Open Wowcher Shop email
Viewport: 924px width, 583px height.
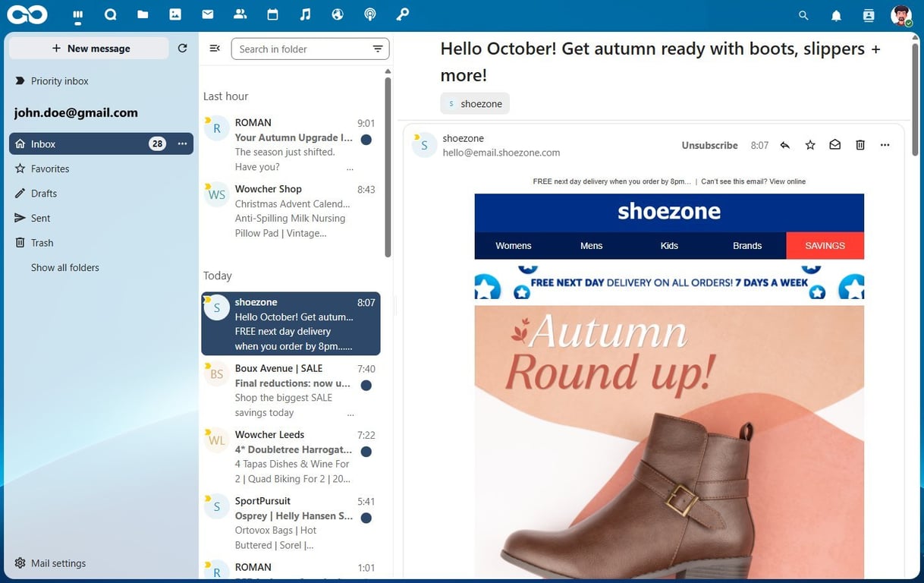coord(291,210)
